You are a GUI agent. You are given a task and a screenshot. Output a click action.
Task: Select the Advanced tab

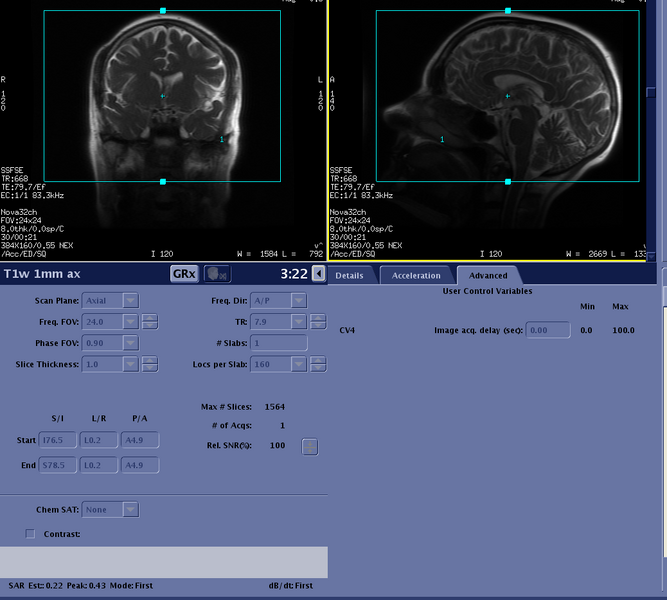pos(488,276)
